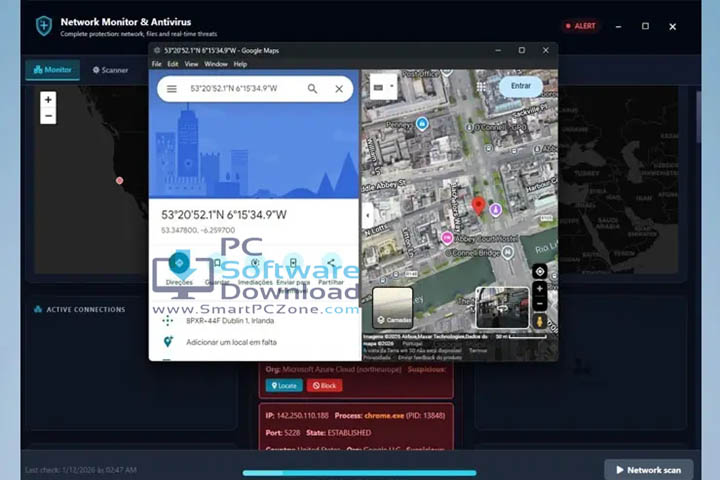Open the Scanner tab
Image resolution: width=720 pixels, height=480 pixels.
click(110, 70)
